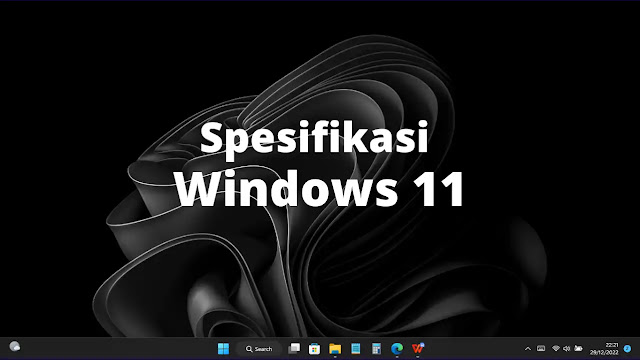This screenshot has width=640, height=360.
Task: Open the Windows Start menu
Action: [223, 349]
